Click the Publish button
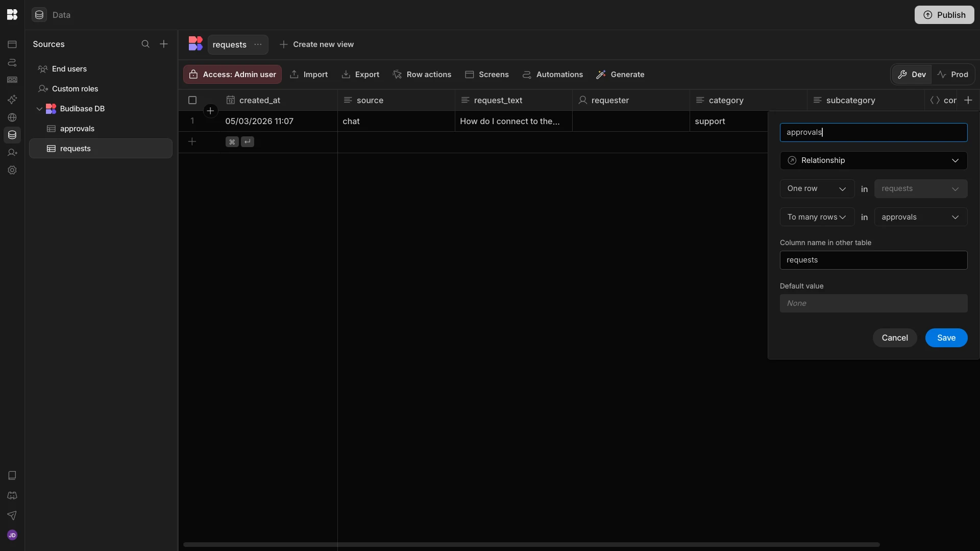This screenshot has height=551, width=980. [944, 15]
